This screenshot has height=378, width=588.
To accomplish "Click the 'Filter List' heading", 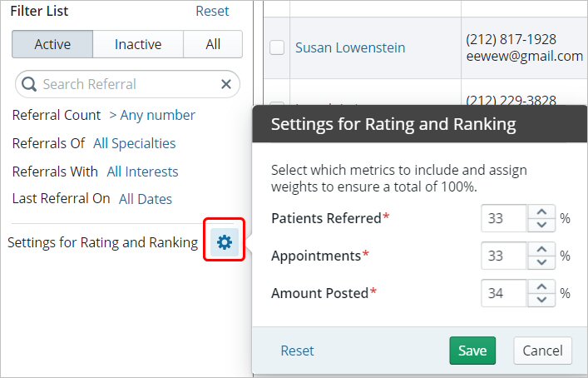I will coord(39,12).
